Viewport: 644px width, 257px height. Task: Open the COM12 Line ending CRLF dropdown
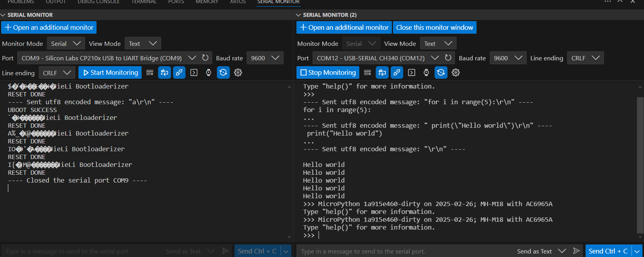coord(585,58)
